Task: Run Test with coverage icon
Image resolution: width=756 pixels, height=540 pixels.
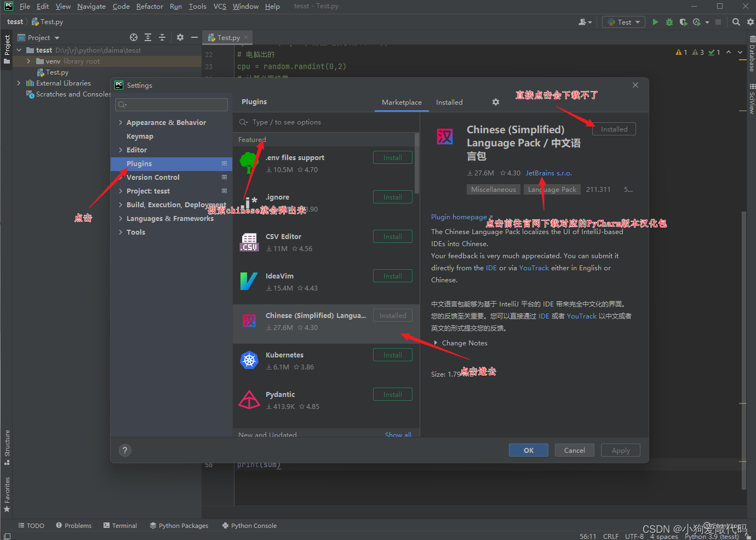Action: (683, 21)
